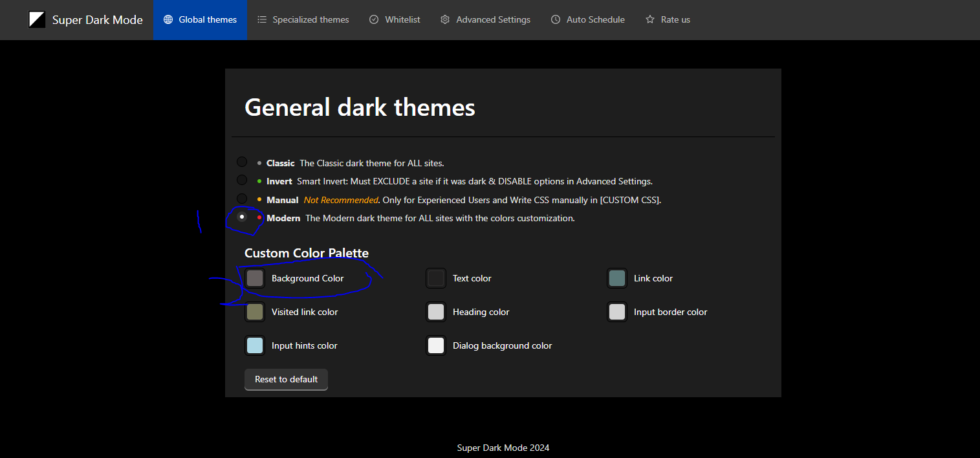
Task: Click the Manual theme label
Action: coord(283,200)
